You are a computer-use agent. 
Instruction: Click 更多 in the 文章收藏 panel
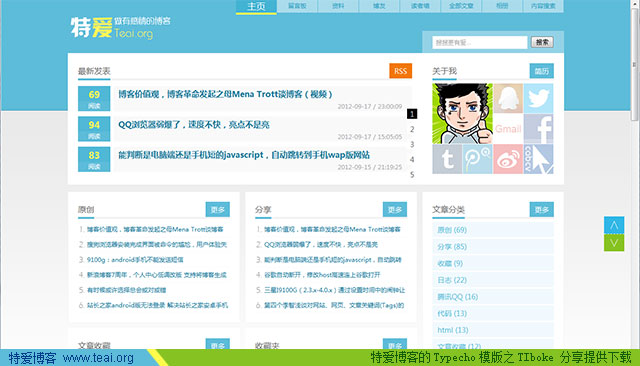point(218,344)
